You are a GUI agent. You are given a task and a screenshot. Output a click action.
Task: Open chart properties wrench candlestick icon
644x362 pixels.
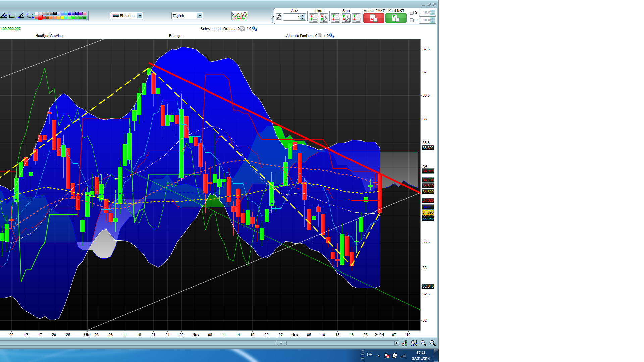[x=405, y=343]
